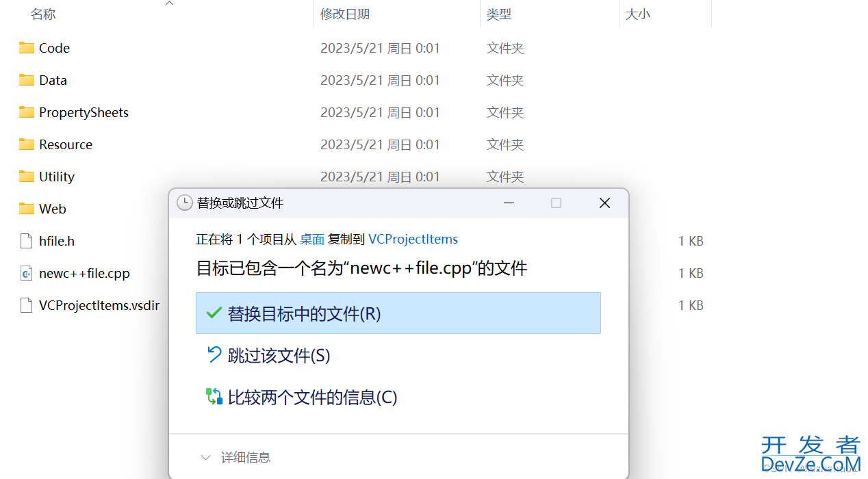The width and height of the screenshot is (868, 479).
Task: Click the VCProjectItems.vsdir file icon
Action: click(x=27, y=305)
